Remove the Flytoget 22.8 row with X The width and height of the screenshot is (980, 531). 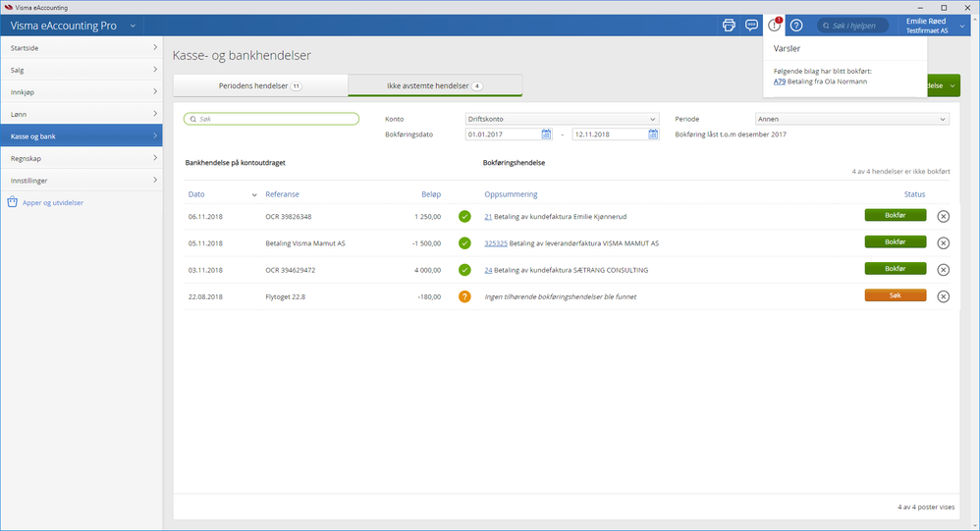(x=943, y=296)
